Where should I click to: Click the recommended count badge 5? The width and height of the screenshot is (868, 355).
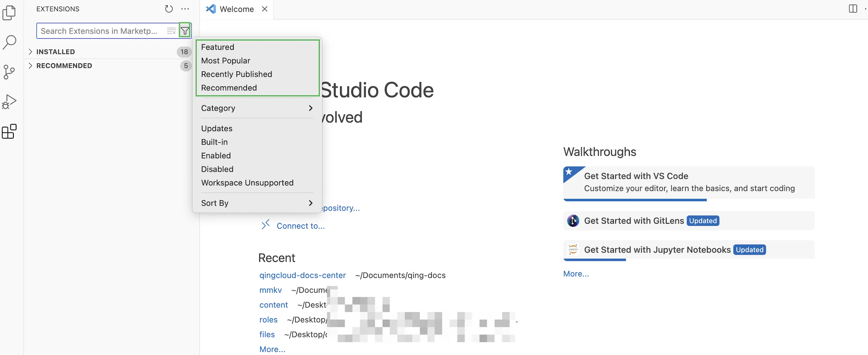coord(186,66)
